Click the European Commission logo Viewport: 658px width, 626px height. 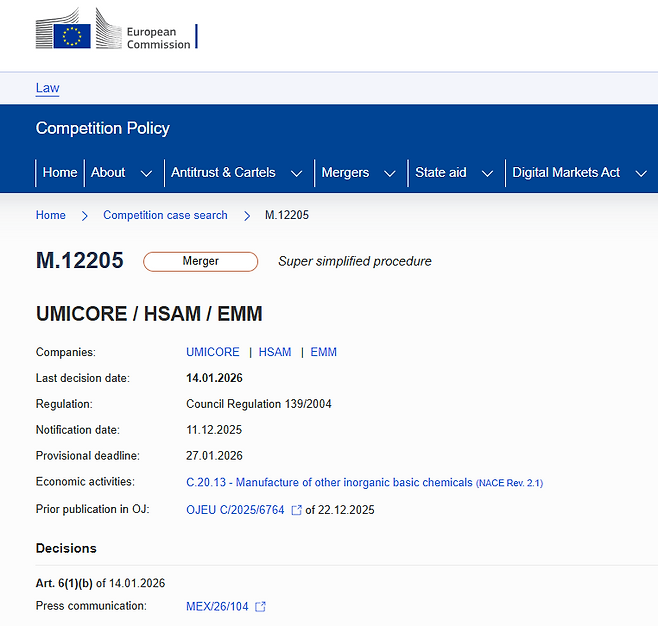click(116, 29)
